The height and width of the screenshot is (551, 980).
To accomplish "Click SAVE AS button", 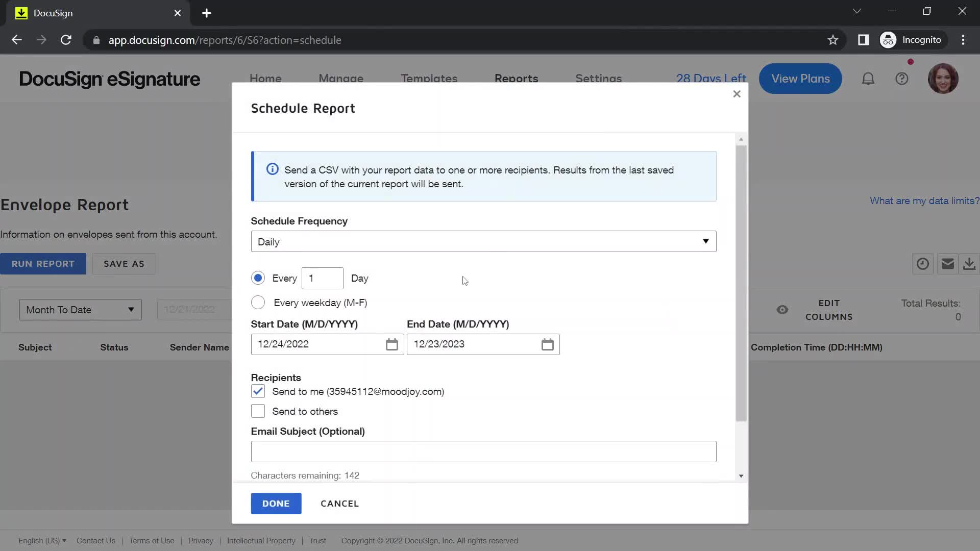I will 124,264.
